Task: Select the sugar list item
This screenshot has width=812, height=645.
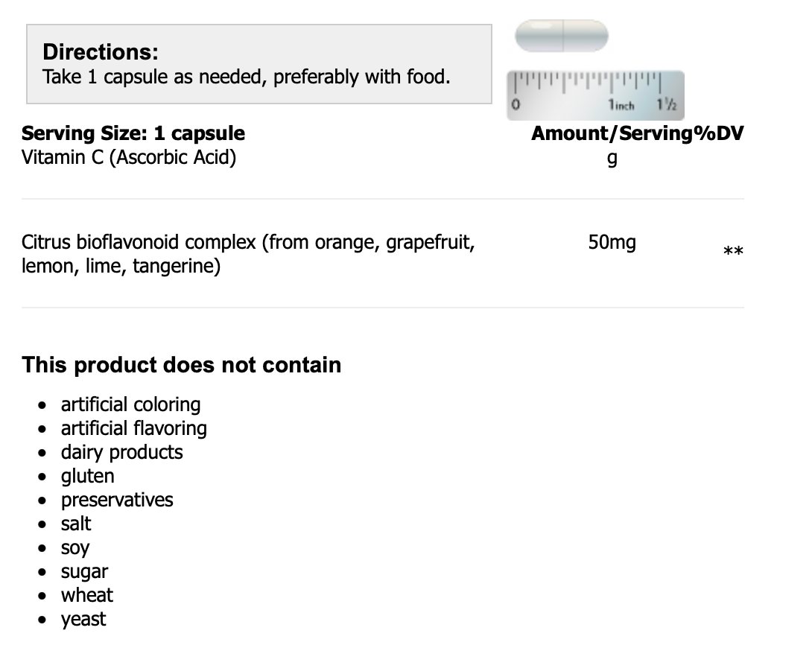Action: (84, 571)
